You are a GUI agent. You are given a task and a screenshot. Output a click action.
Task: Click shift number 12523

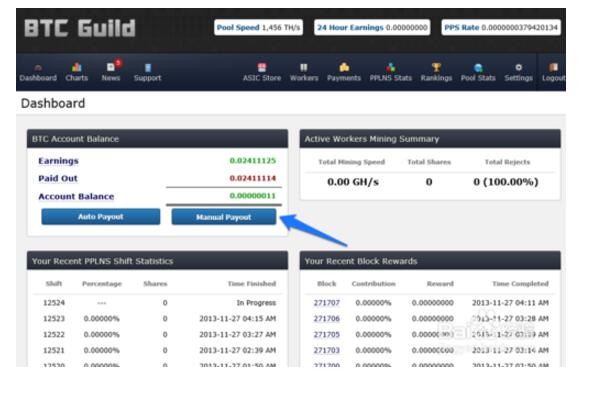(x=54, y=319)
